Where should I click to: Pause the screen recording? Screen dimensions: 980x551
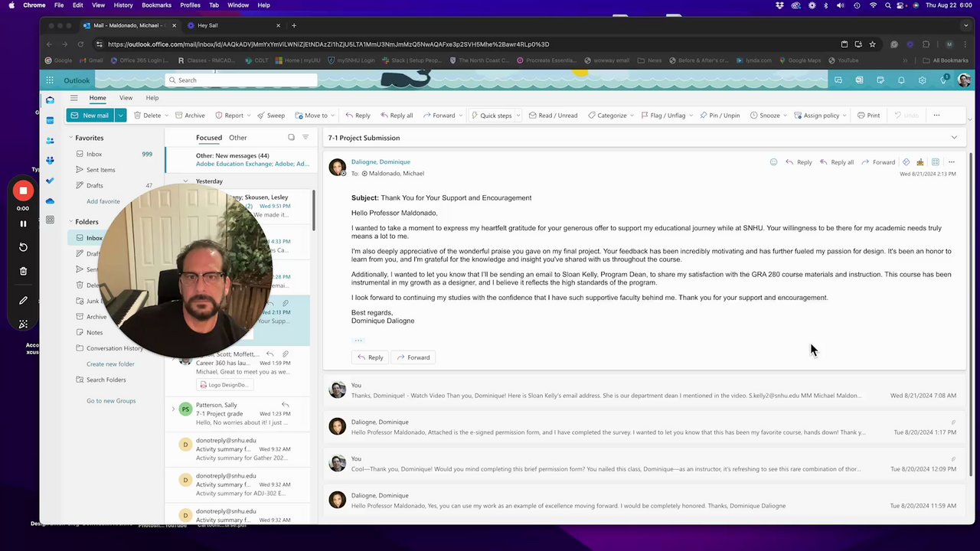(23, 223)
